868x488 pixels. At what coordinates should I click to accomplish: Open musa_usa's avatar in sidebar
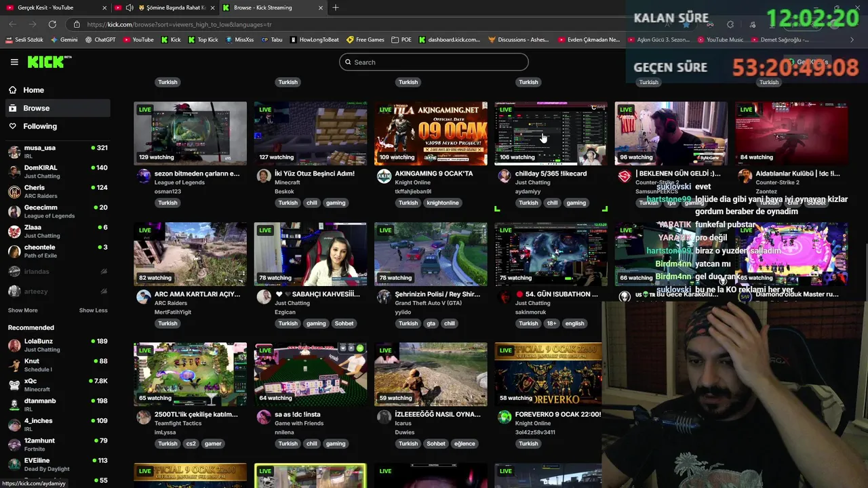[x=14, y=152]
